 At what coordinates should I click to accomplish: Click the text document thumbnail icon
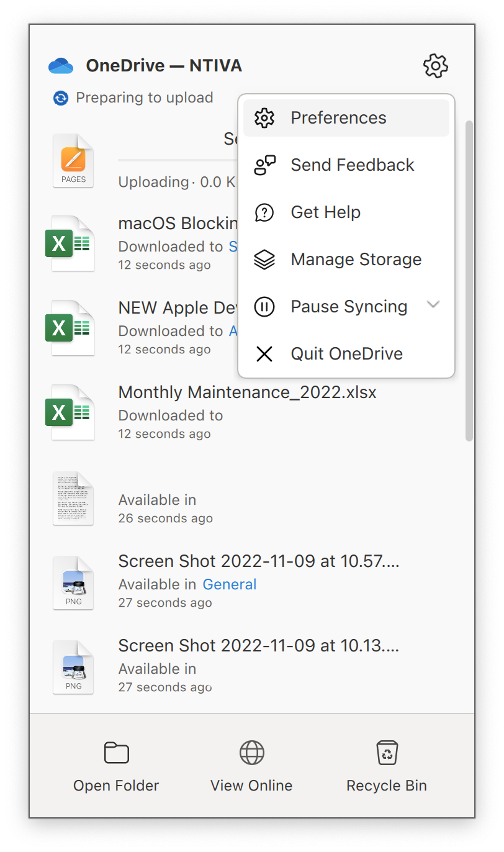(x=73, y=498)
